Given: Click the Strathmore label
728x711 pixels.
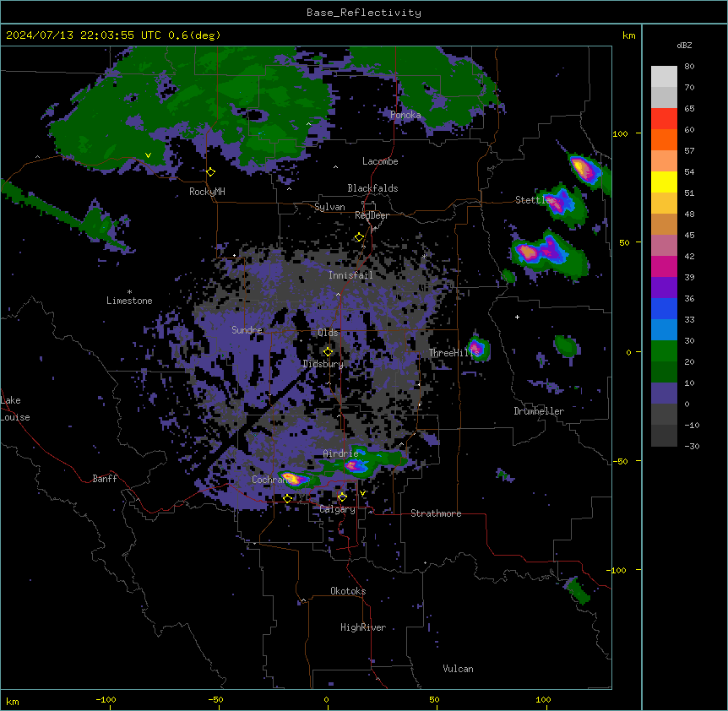Looking at the screenshot, I should pyautogui.click(x=436, y=513).
